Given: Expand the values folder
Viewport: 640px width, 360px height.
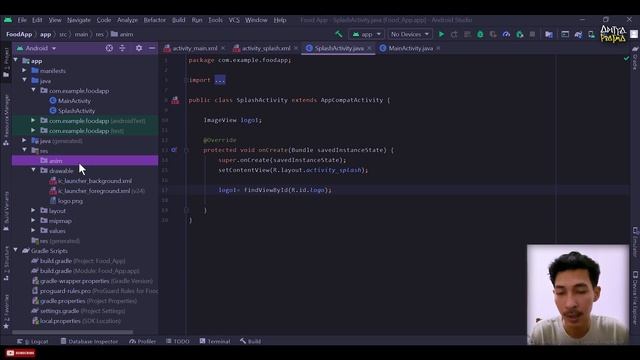Looking at the screenshot, I should 33,230.
